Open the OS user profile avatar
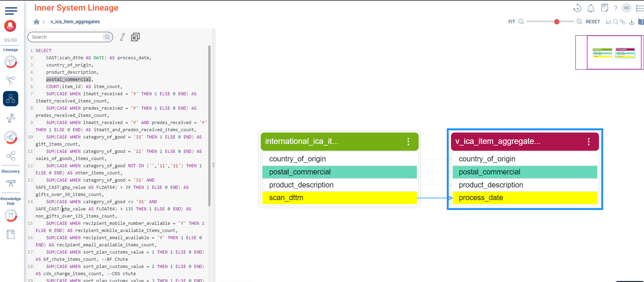The height and width of the screenshot is (282, 644). point(627,8)
